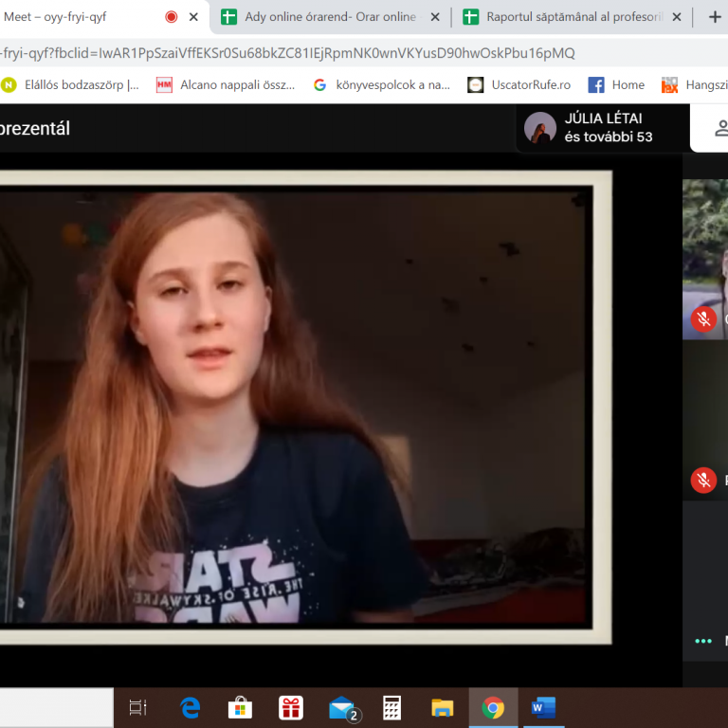Open the participants people icon panel
Image resolution: width=728 pixels, height=728 pixels.
coord(719,128)
